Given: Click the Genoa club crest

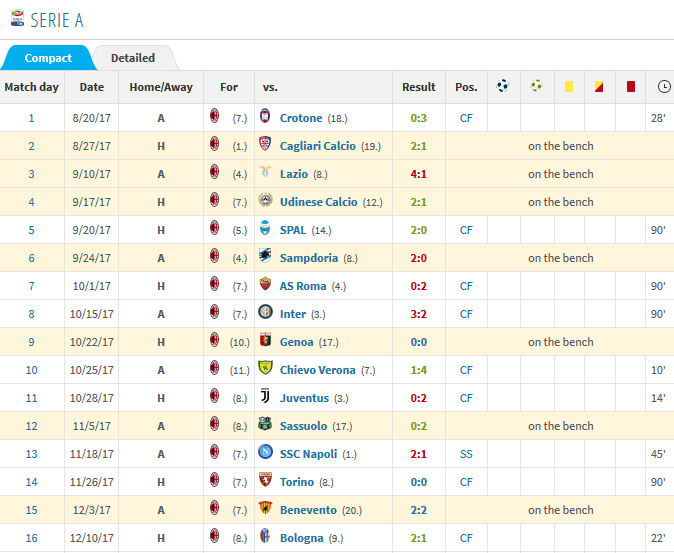Looking at the screenshot, I should 265,339.
